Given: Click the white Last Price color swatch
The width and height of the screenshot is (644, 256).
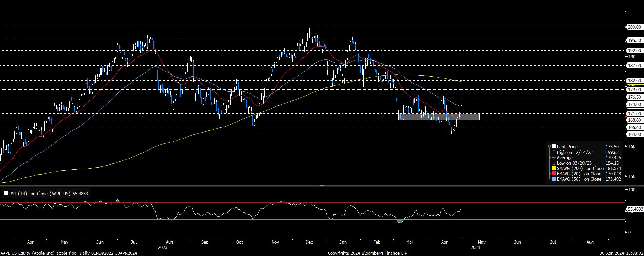Looking at the screenshot, I should click(x=554, y=147).
